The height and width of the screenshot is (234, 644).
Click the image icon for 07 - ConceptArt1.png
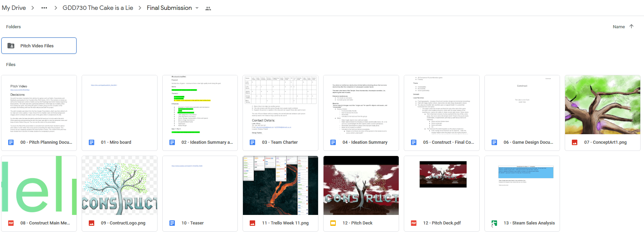point(575,142)
